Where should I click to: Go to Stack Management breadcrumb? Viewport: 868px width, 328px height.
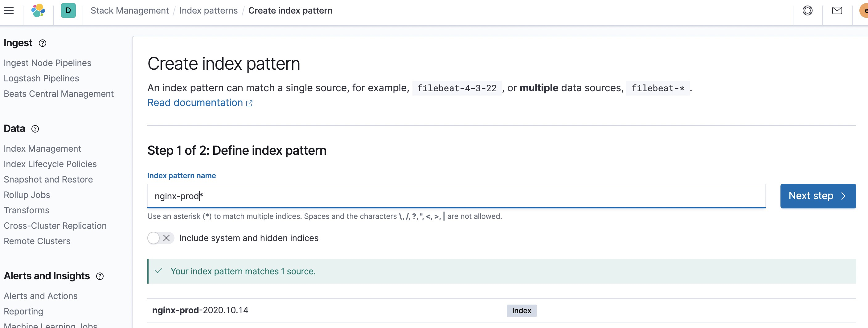(129, 11)
